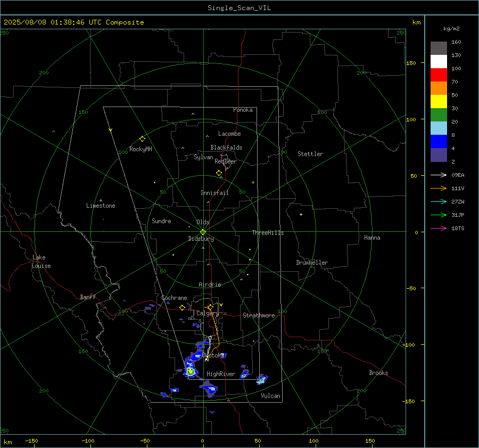Click the asterisk marker above Limestone
Screen dimensions: 479x448
101,201
